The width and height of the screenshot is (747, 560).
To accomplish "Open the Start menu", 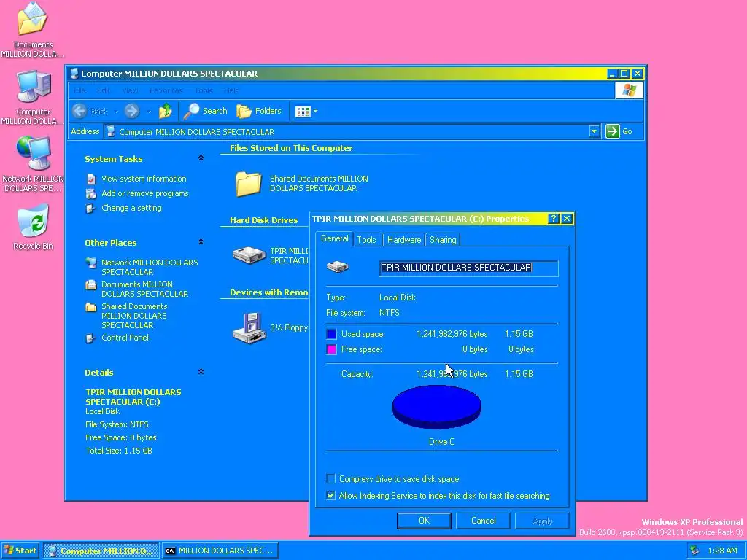I will (20, 551).
